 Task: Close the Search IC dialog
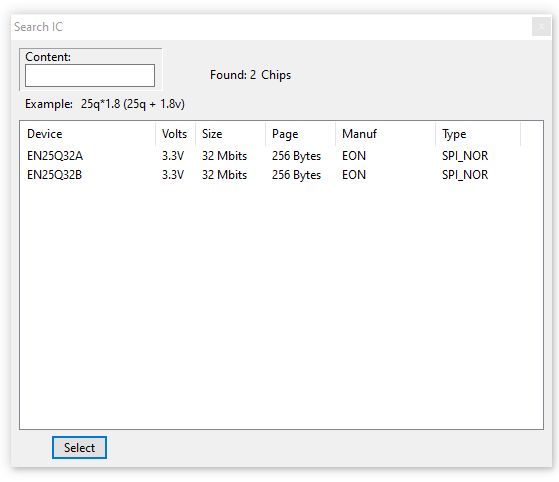541,27
